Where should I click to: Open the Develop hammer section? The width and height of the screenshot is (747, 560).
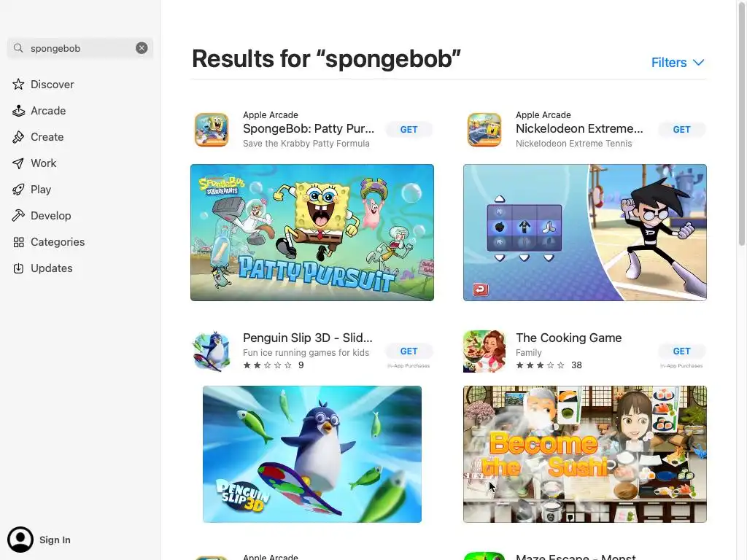(42, 216)
